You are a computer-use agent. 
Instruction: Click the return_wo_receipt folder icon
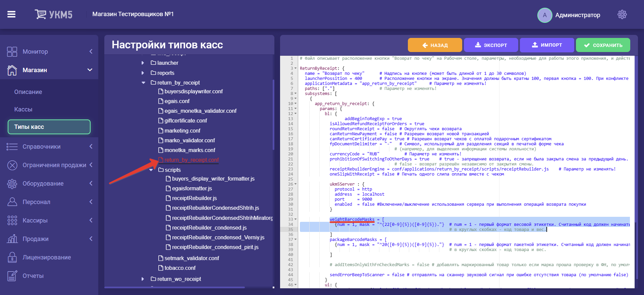tap(153, 279)
